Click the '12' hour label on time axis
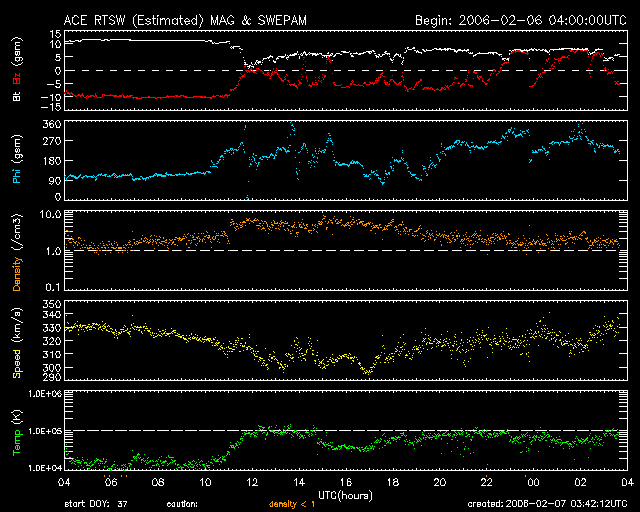Screen dimensions: 640x512 [252, 482]
